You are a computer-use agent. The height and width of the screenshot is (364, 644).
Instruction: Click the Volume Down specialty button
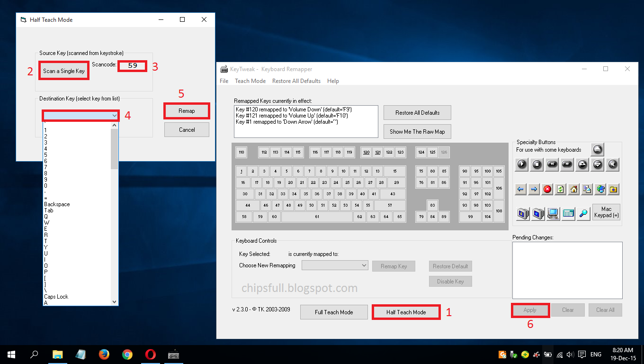[x=598, y=164]
